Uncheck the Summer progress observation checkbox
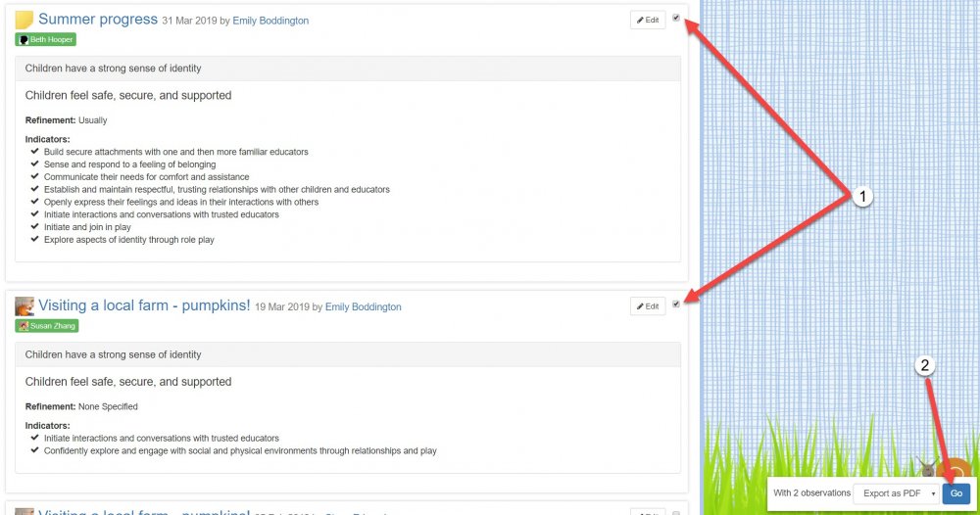The width and height of the screenshot is (980, 515). click(x=676, y=18)
